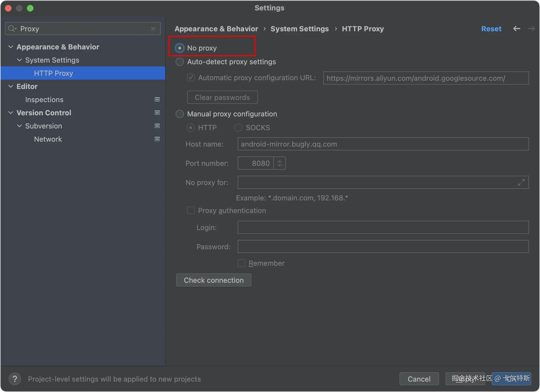Clear the Proxy search field
The height and width of the screenshot is (392, 540).
pos(153,29)
